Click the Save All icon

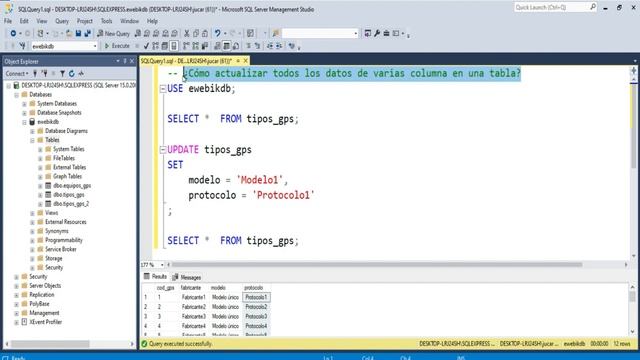[x=87, y=33]
